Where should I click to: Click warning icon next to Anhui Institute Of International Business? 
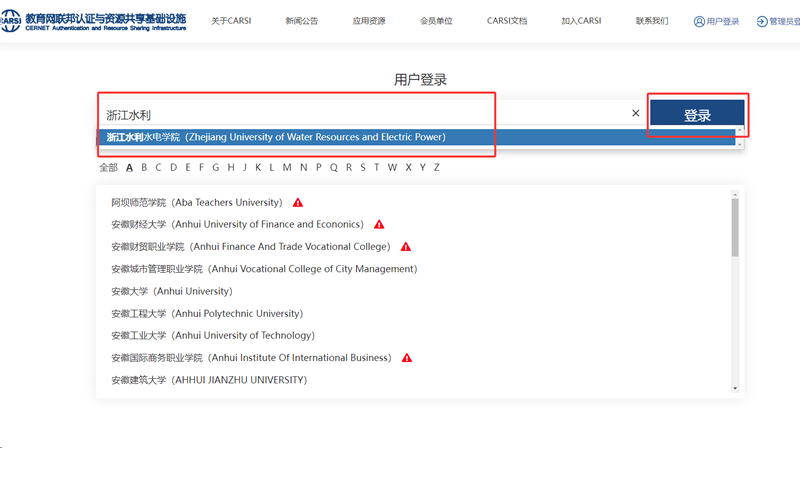pos(407,358)
